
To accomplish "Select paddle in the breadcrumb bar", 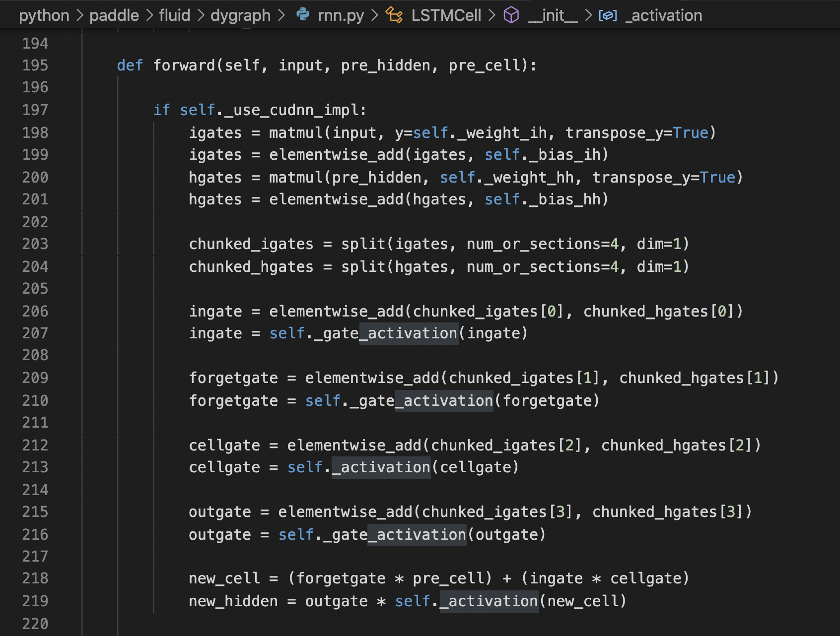I will coord(114,15).
